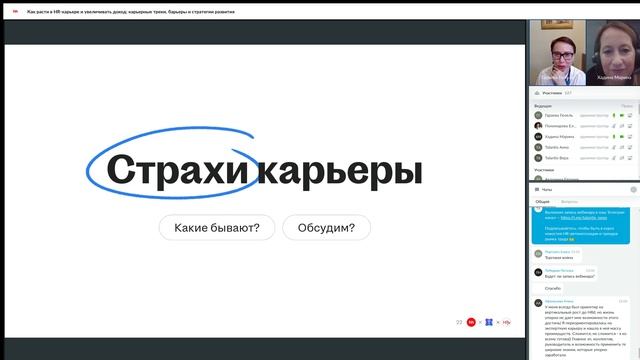640x360 pixels.
Task: Click the HR logo on slide footer
Action: (507, 322)
